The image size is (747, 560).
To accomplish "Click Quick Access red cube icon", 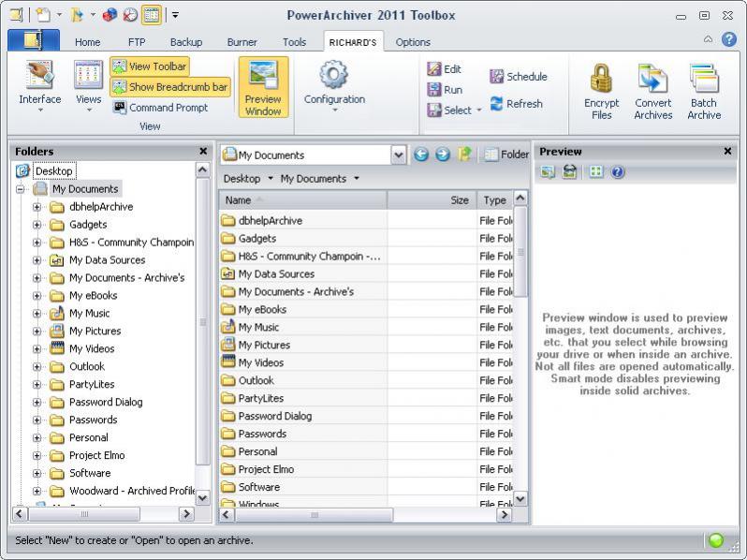I will click(x=110, y=15).
